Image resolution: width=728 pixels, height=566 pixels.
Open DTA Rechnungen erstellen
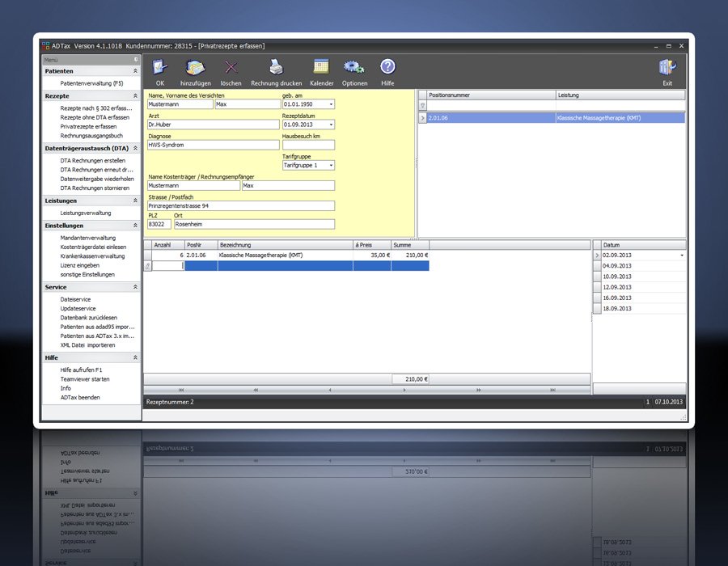click(x=92, y=161)
